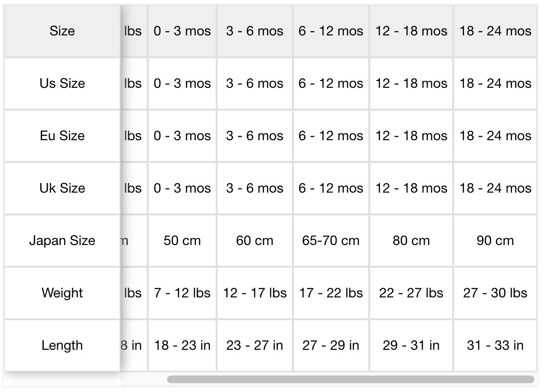Select the 22 - 27 lbs weight cell

411,293
